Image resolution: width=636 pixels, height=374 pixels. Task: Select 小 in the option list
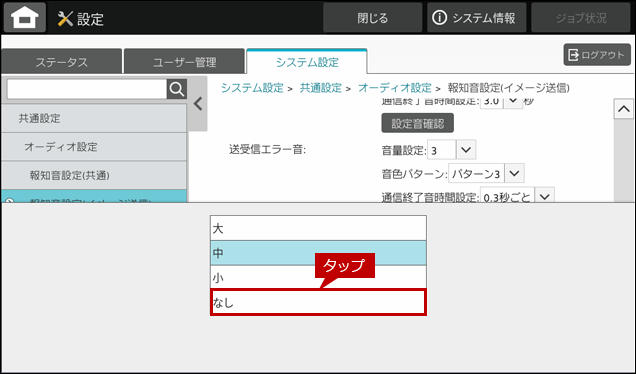(x=318, y=277)
